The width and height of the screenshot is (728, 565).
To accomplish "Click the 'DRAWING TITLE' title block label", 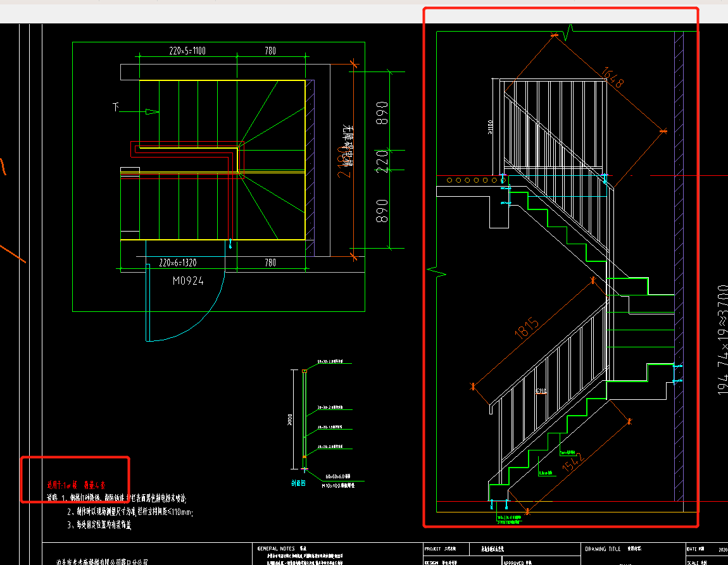I will [x=603, y=549].
